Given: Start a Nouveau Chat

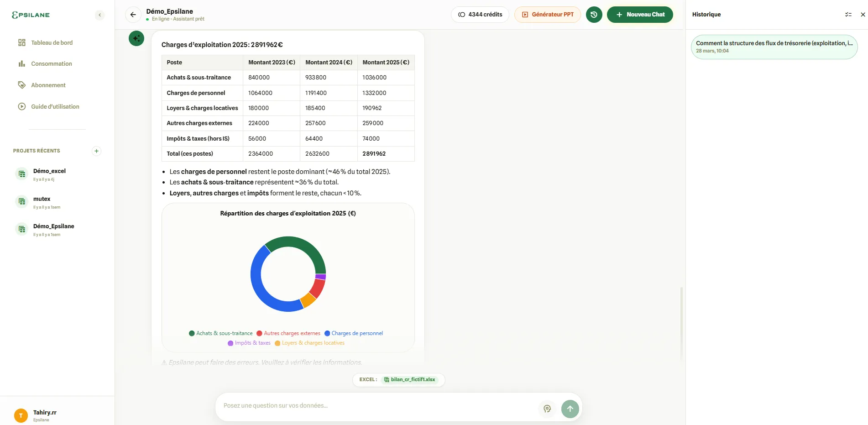Looking at the screenshot, I should tap(640, 14).
